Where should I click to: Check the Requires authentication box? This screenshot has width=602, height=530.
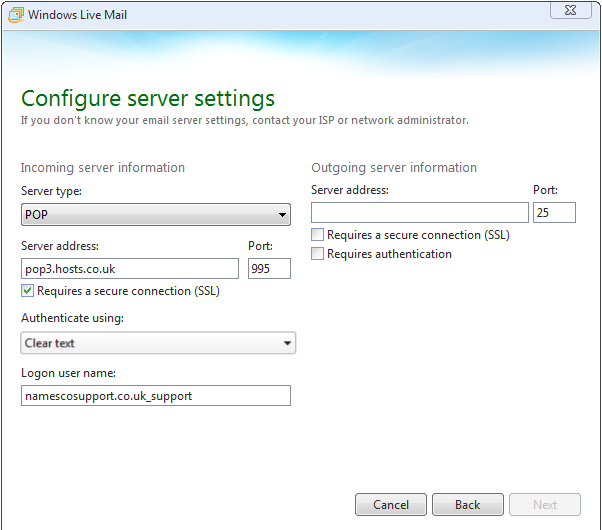318,254
